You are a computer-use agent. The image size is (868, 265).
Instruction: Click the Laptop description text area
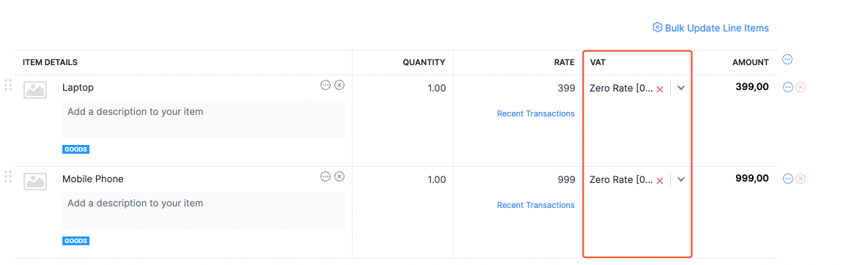coord(203,119)
